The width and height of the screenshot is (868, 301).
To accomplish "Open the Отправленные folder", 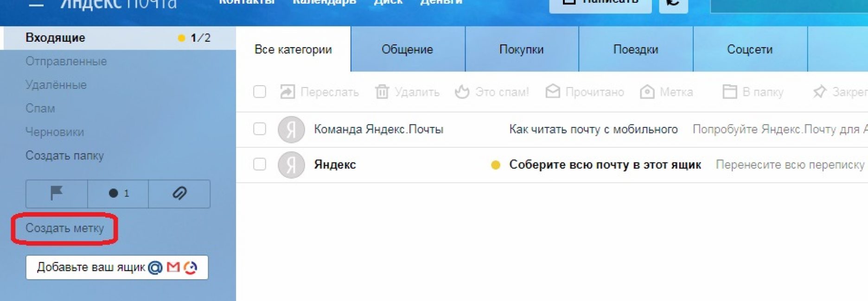I will point(66,61).
